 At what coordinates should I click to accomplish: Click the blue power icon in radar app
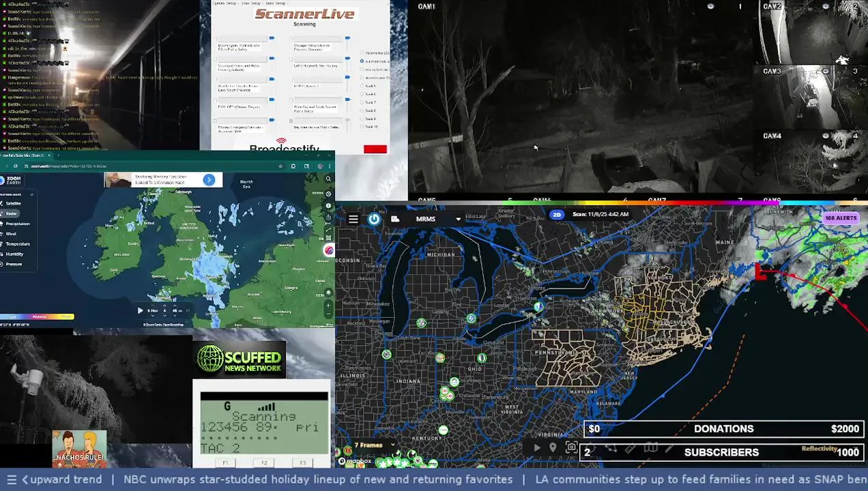(374, 219)
